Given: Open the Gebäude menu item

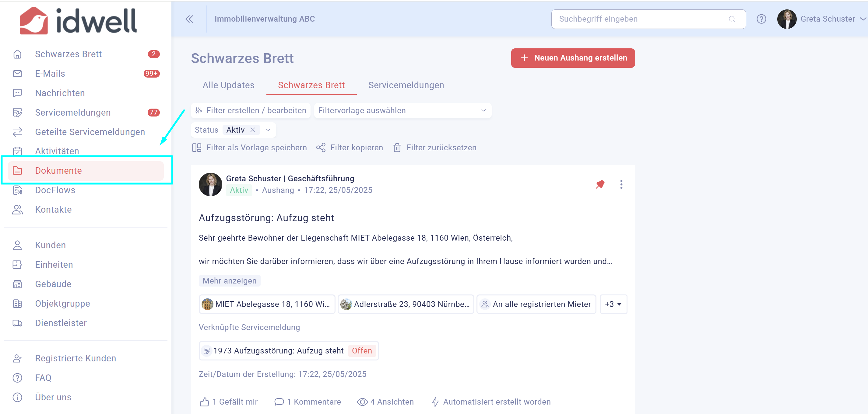Looking at the screenshot, I should [53, 284].
